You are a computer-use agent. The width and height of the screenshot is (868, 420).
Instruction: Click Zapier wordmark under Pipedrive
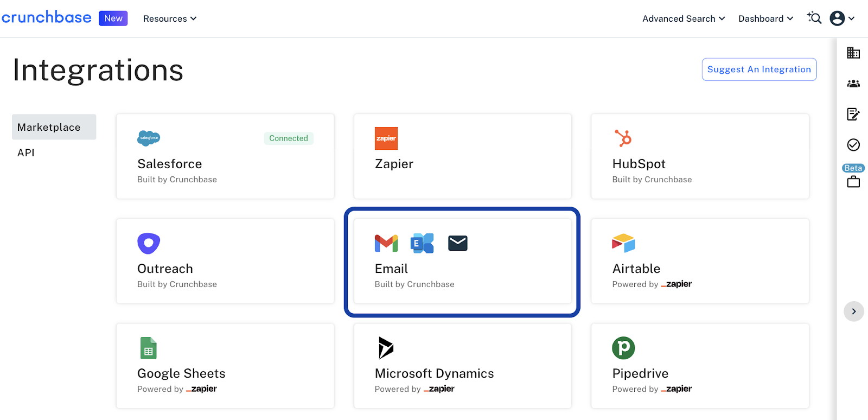tap(676, 389)
